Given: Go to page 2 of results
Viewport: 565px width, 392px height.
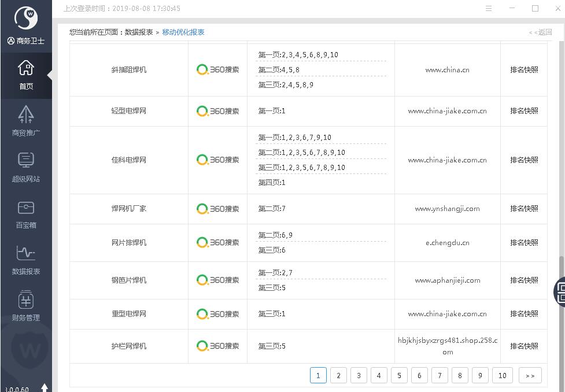Looking at the screenshot, I should [x=338, y=375].
